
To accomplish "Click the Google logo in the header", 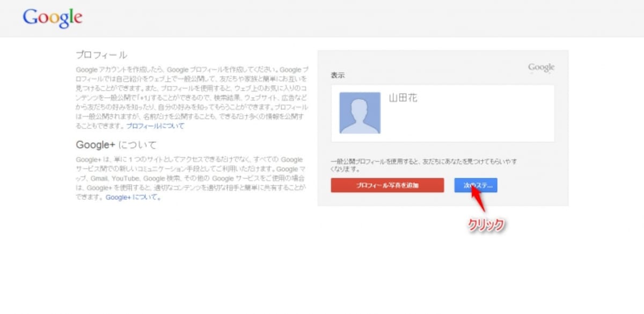I will point(53,18).
